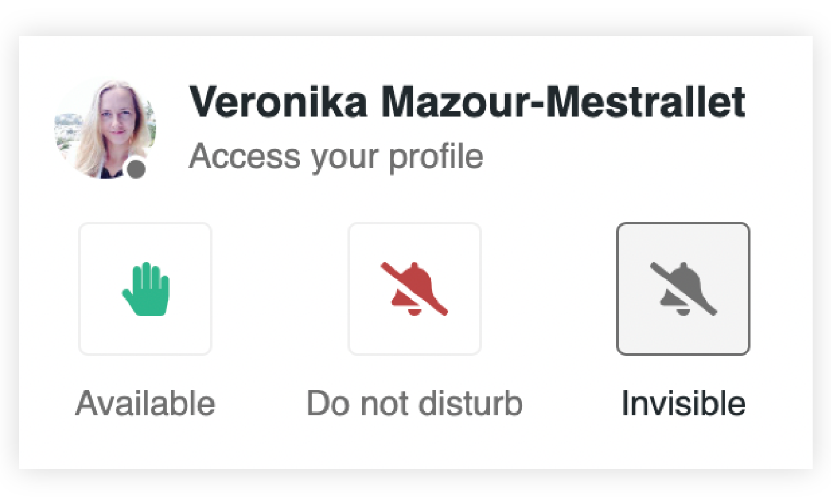831x504 pixels.
Task: Click the Available text label
Action: click(x=145, y=403)
